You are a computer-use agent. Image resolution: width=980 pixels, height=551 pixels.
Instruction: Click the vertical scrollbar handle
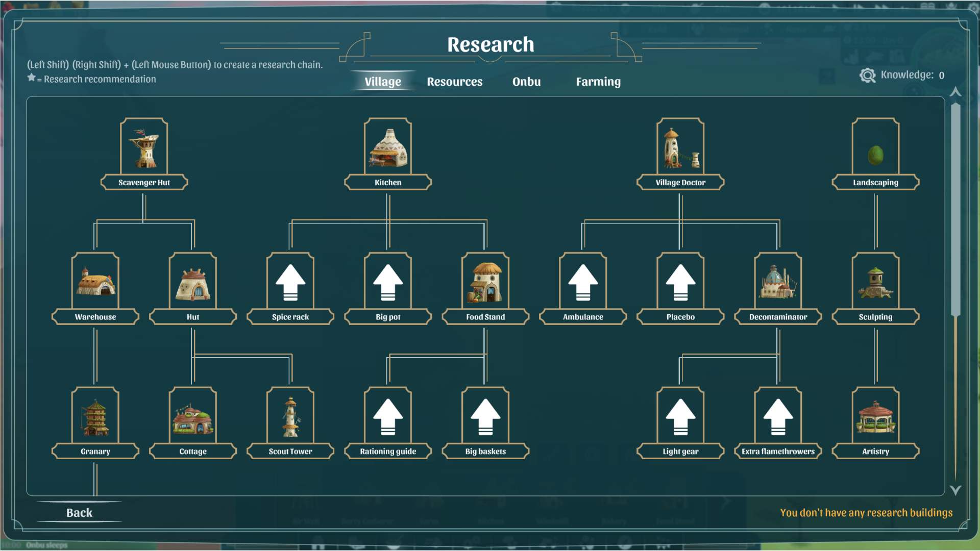pyautogui.click(x=955, y=209)
